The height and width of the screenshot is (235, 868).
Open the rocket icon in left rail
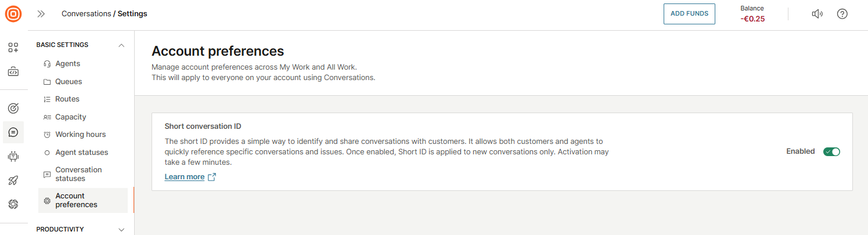13,180
